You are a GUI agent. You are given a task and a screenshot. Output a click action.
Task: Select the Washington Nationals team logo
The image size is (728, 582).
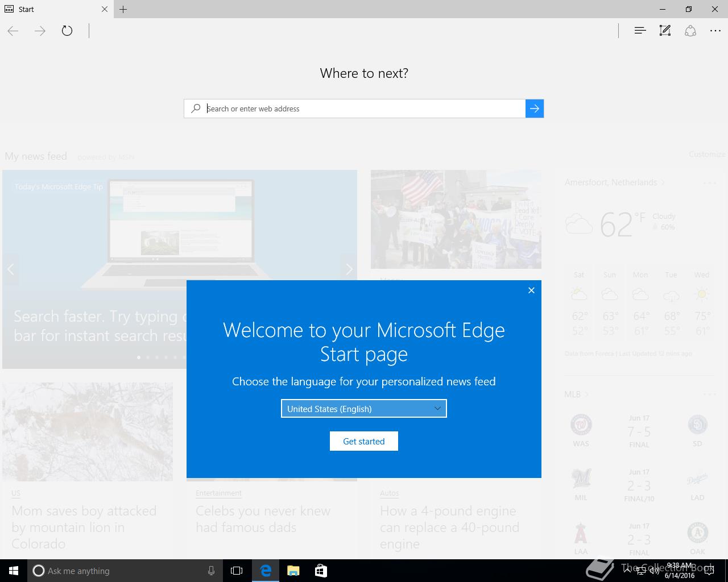click(x=581, y=425)
